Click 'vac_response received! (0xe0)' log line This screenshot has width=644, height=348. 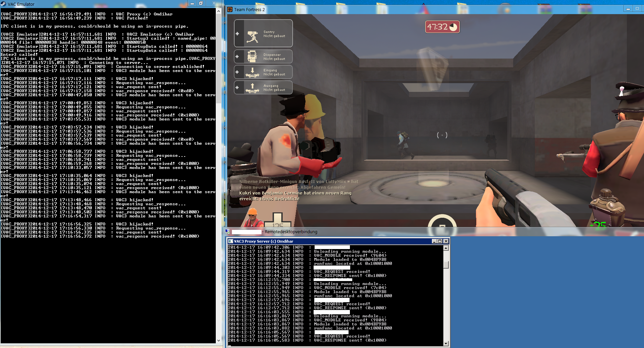click(97, 139)
